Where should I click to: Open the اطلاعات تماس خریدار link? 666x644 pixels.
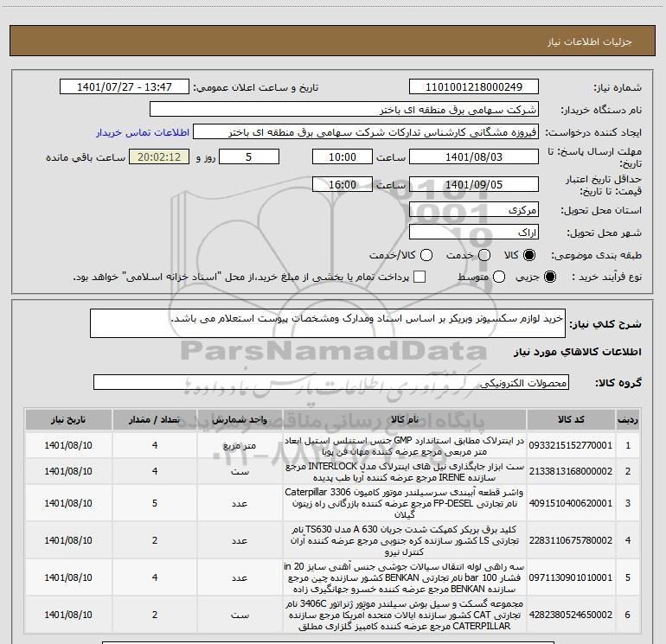143,132
